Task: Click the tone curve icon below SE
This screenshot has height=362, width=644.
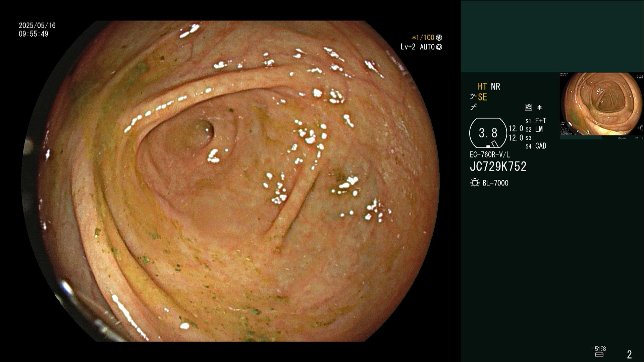Action: point(473,107)
